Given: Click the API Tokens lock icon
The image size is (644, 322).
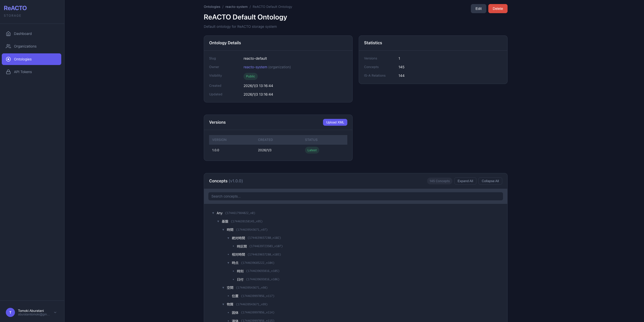Looking at the screenshot, I should click(x=8, y=72).
